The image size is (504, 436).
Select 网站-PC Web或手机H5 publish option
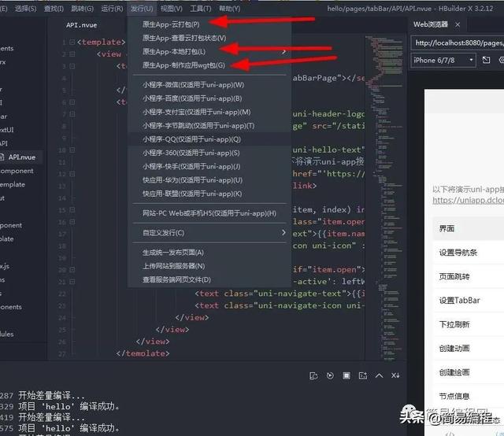click(x=209, y=213)
